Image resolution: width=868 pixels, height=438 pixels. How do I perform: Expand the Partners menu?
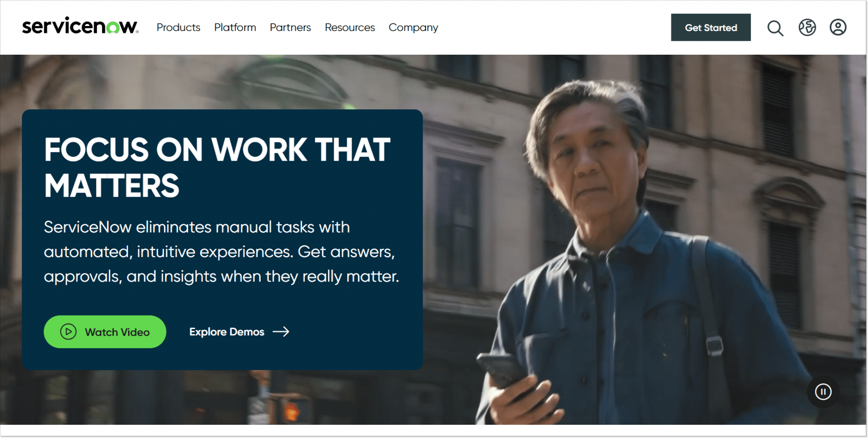pyautogui.click(x=290, y=28)
